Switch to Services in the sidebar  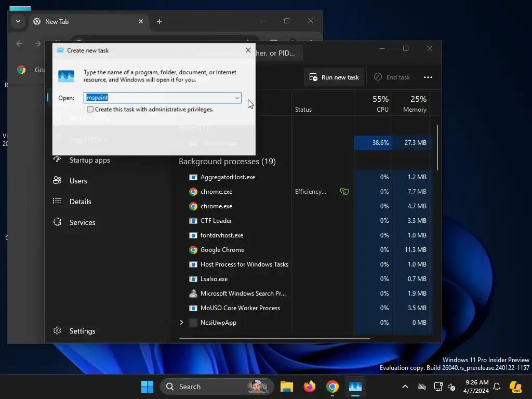click(82, 222)
